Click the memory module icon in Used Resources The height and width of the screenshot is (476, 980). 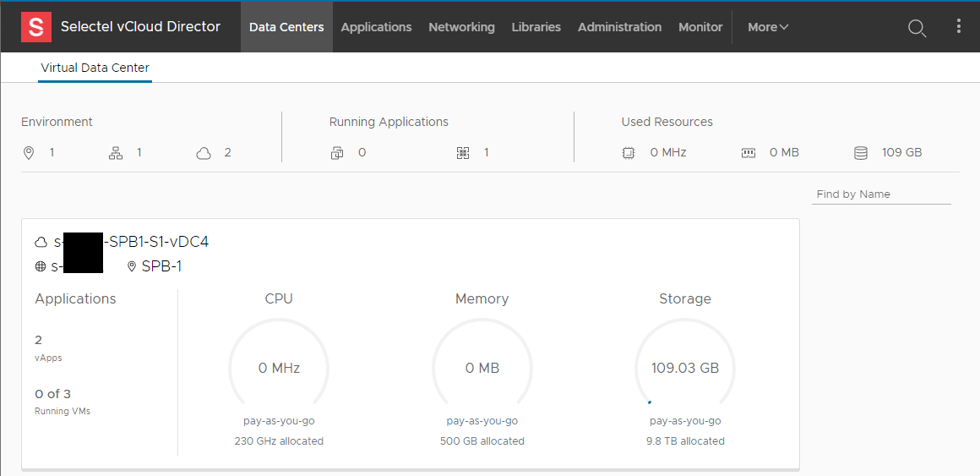point(749,153)
